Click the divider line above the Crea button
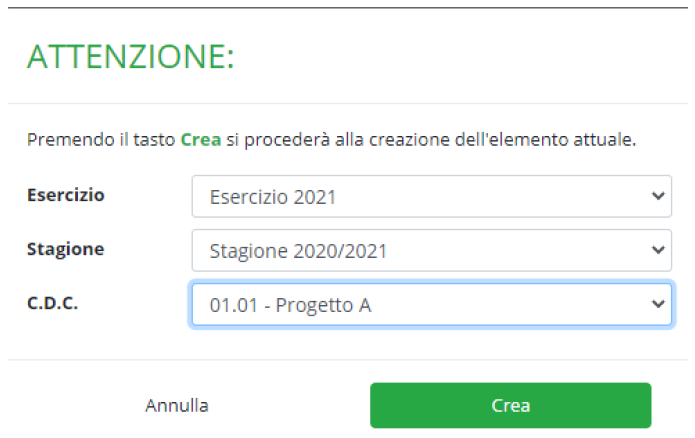This screenshot has height=438, width=695. [347, 359]
